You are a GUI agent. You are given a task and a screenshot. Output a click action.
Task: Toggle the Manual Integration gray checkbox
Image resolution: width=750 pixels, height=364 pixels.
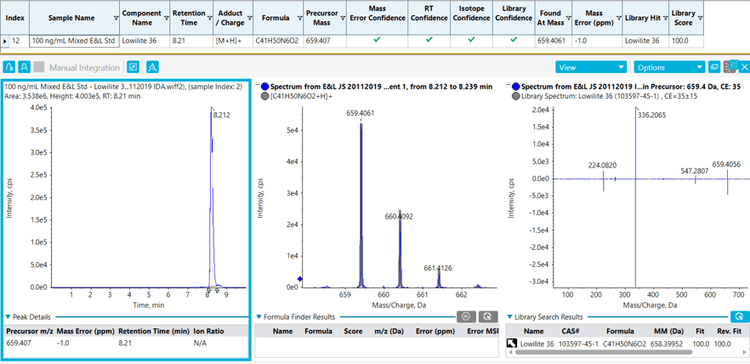click(x=40, y=67)
